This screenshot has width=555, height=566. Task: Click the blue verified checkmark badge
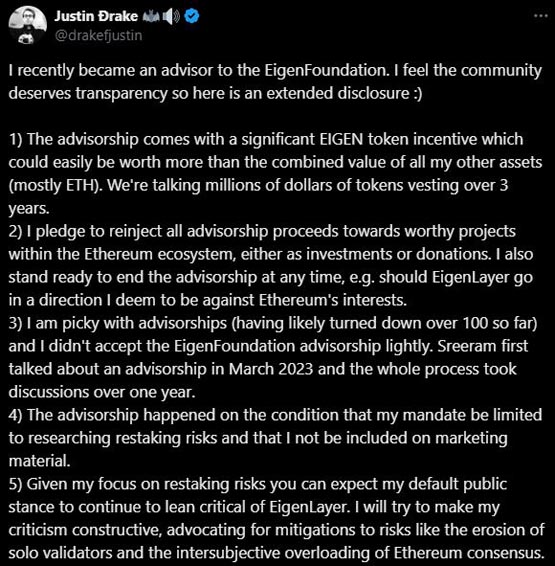(x=192, y=16)
